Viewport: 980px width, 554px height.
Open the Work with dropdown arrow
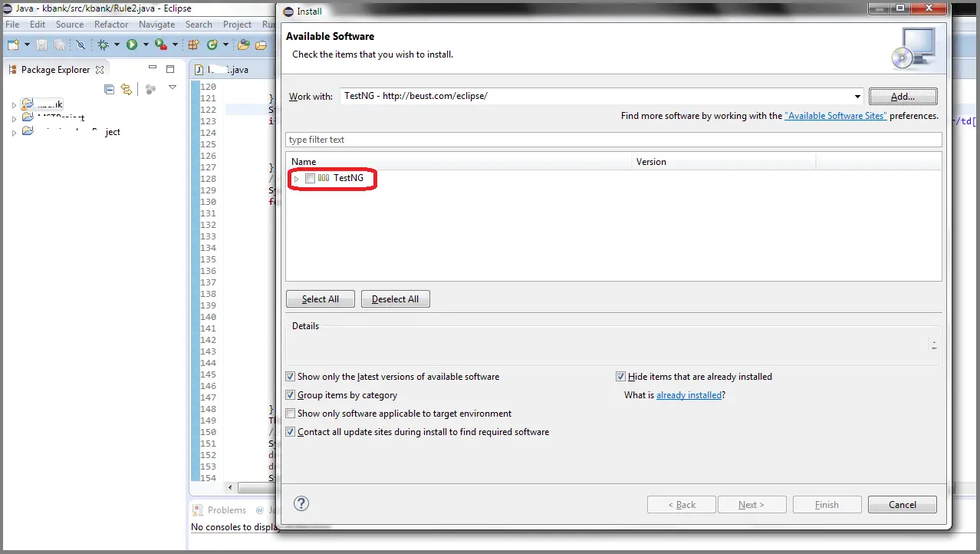tap(857, 97)
